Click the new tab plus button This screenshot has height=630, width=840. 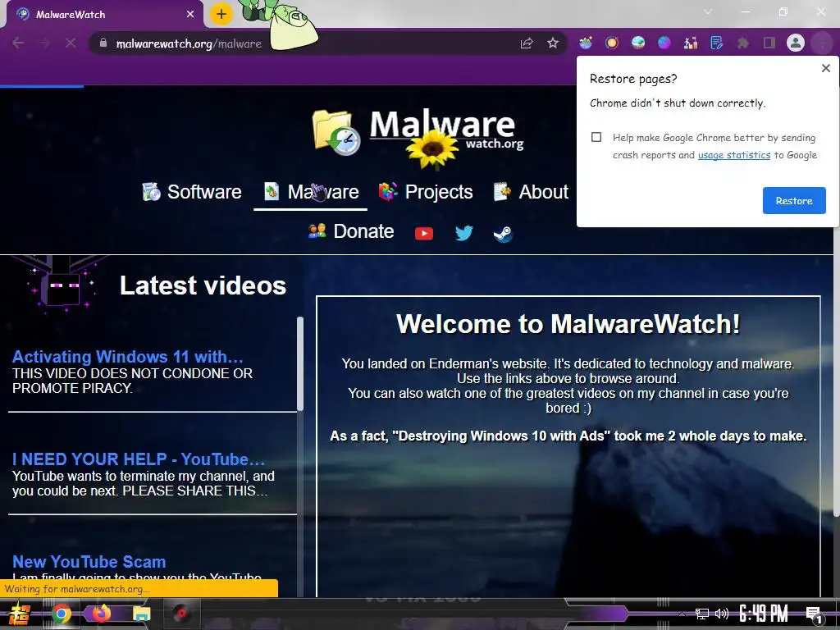(221, 15)
